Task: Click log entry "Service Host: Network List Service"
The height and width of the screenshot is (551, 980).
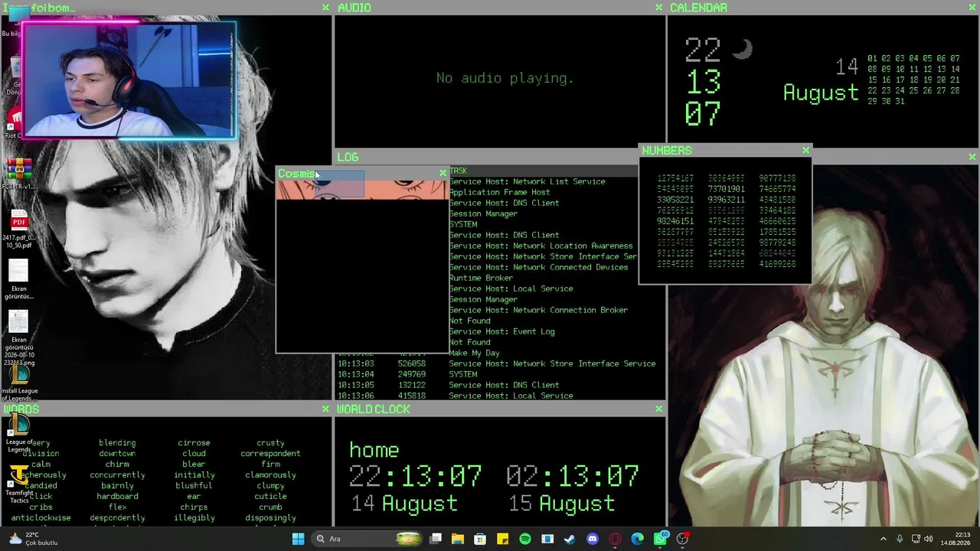Action: click(528, 181)
